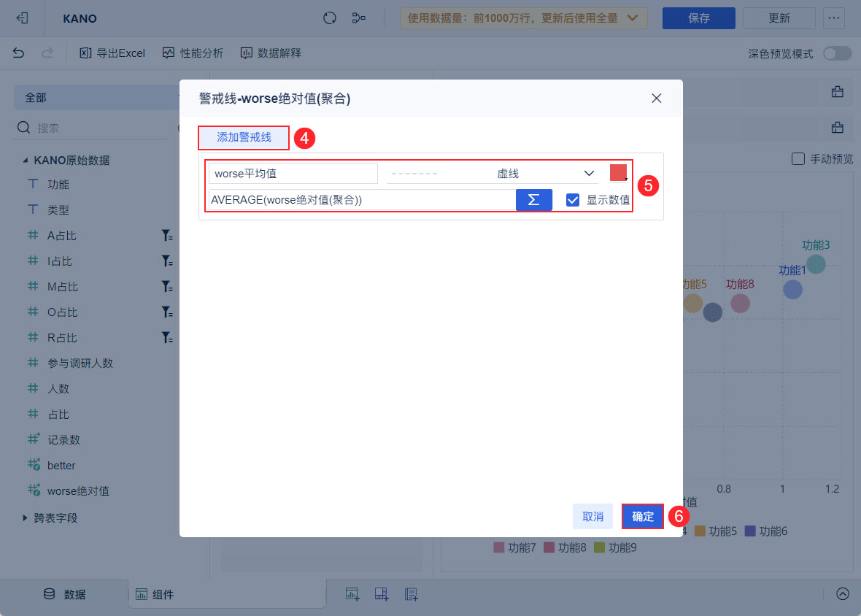Click upper toolbox icon in right panel

(838, 92)
